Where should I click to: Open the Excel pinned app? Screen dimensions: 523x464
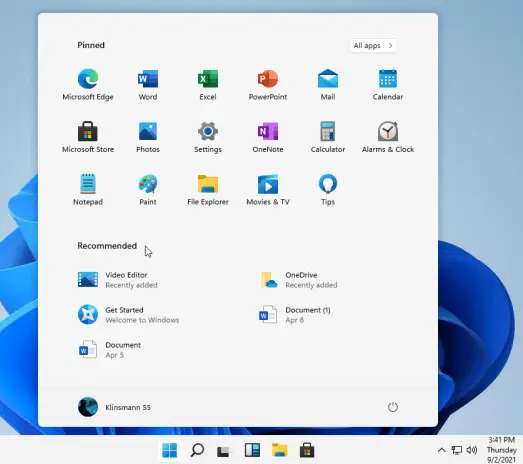point(208,85)
